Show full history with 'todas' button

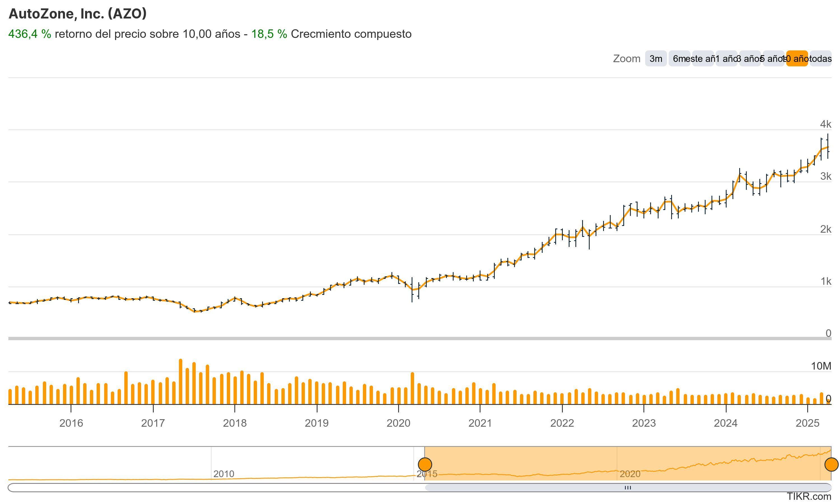tap(820, 59)
